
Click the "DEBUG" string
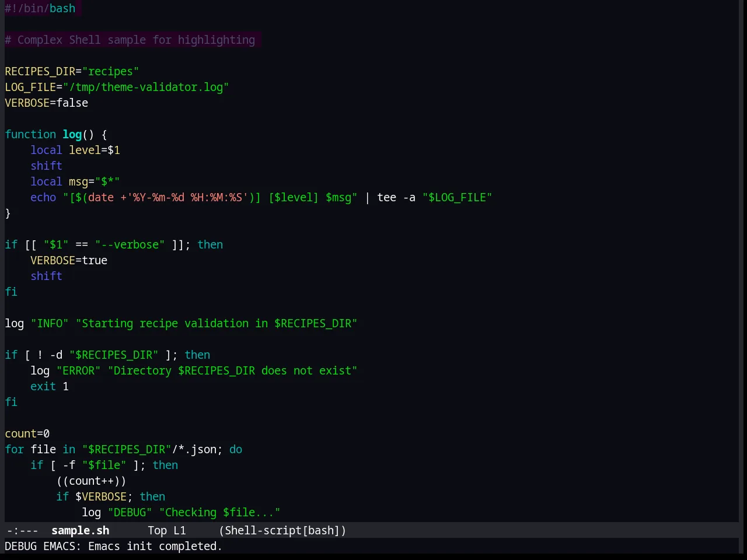[x=130, y=512]
